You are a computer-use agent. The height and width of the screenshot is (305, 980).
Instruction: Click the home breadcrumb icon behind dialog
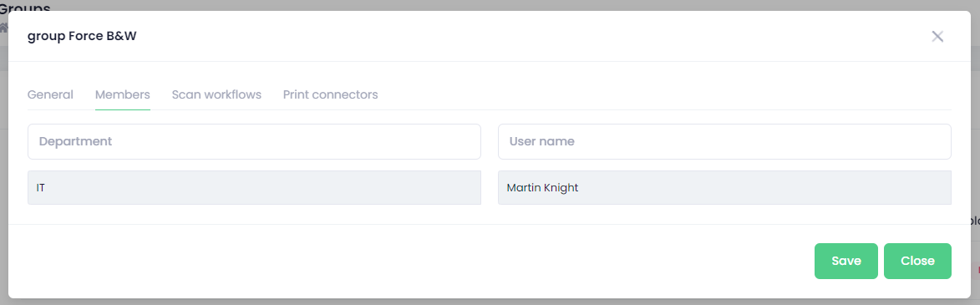(3, 28)
